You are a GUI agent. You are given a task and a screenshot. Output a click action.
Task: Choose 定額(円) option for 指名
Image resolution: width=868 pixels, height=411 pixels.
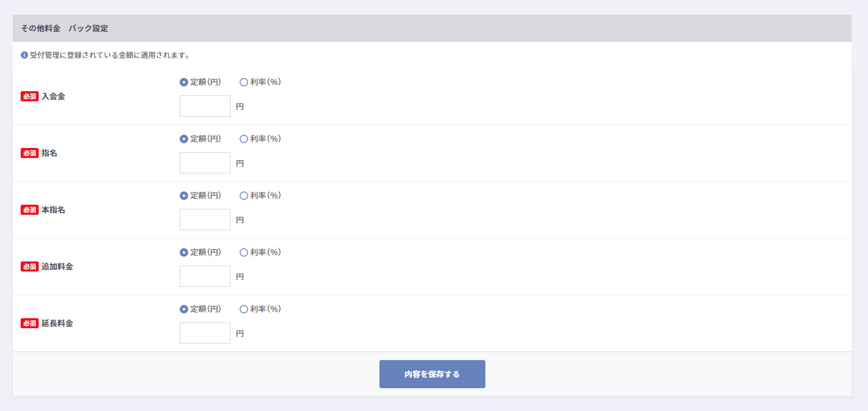[x=184, y=139]
